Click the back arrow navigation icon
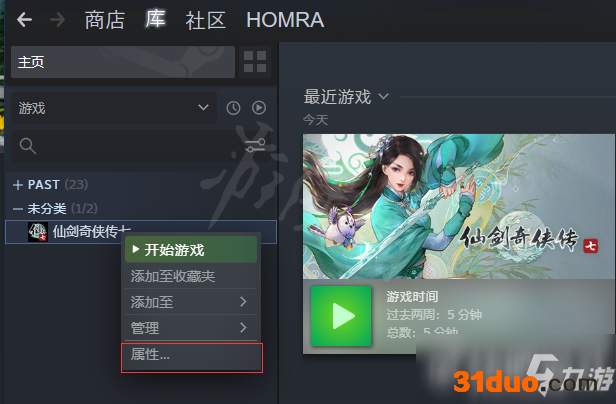The image size is (616, 404). [x=24, y=20]
